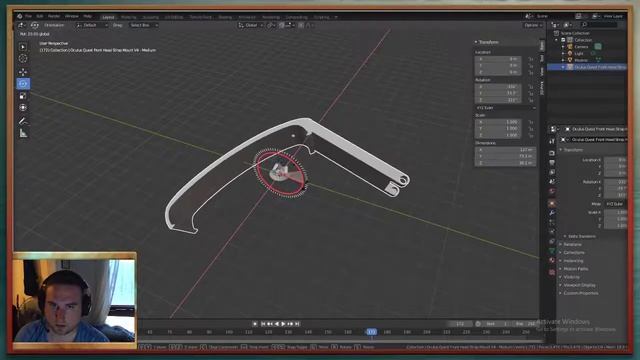640x360 pixels.
Task: Open the Object properties tab icon
Action: [x=552, y=203]
